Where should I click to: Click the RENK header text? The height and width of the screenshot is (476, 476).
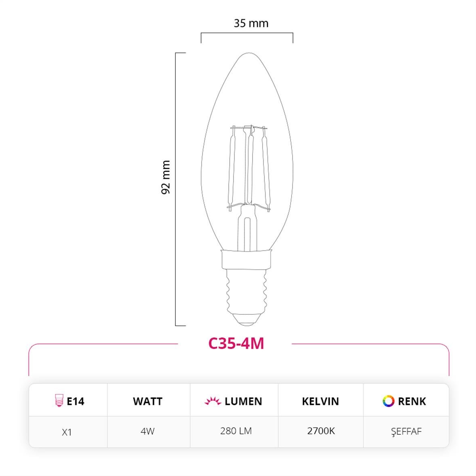[412, 401]
